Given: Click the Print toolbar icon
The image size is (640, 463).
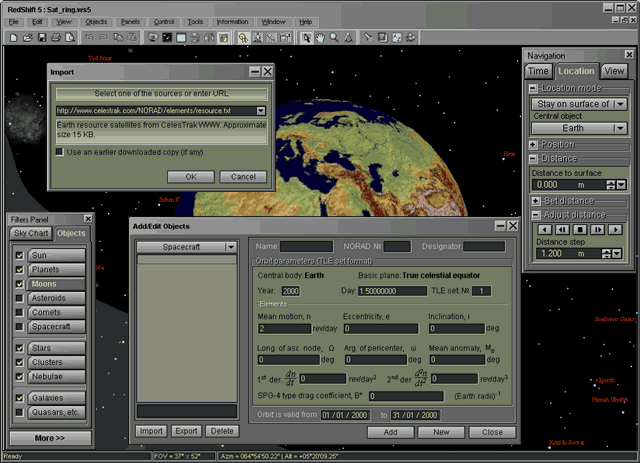Looking at the screenshot, I should pos(56,37).
